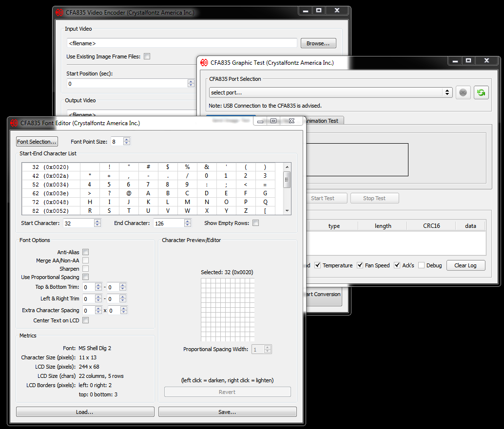
Task: Select the 72 (0x0048) row header
Action: tap(51, 202)
